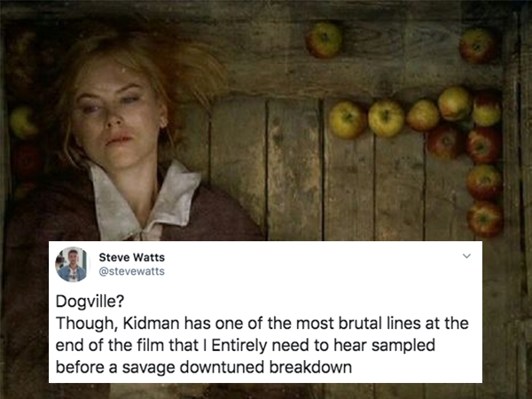Open the Steve Watts display name link
Screen dimensions: 532x399
click(131, 257)
